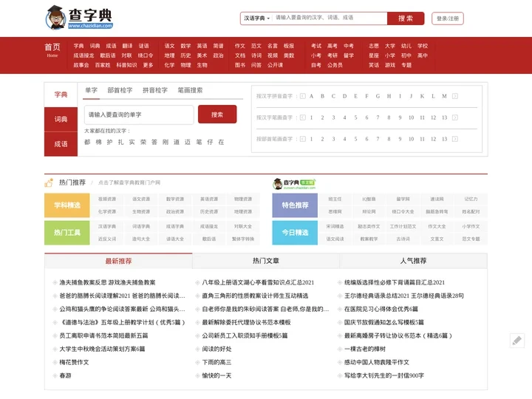Click the red 搜索 button beside character input
Screen dimensions: 532x399
(217, 115)
